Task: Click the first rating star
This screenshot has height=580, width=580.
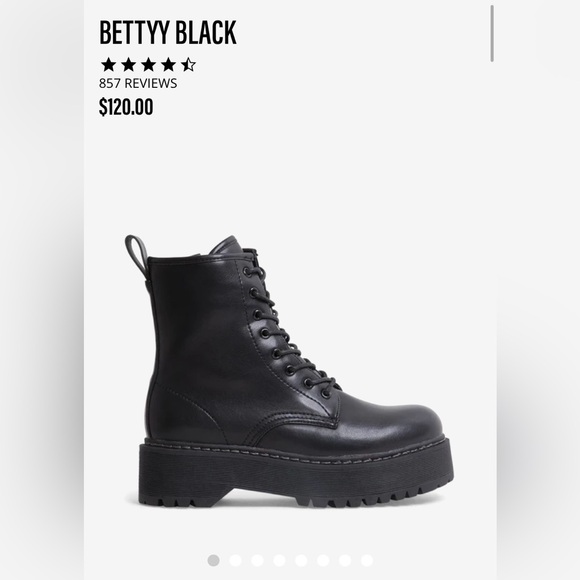Action: pyautogui.click(x=108, y=64)
